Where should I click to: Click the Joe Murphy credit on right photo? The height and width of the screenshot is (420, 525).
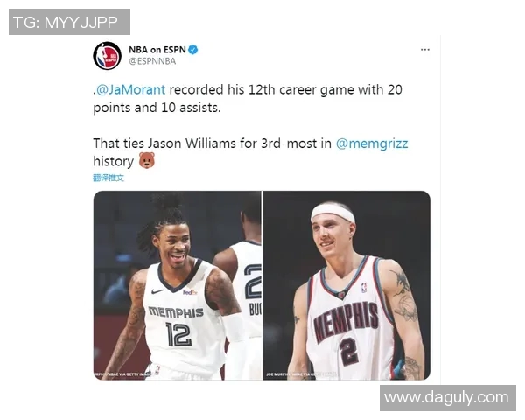[x=301, y=374]
